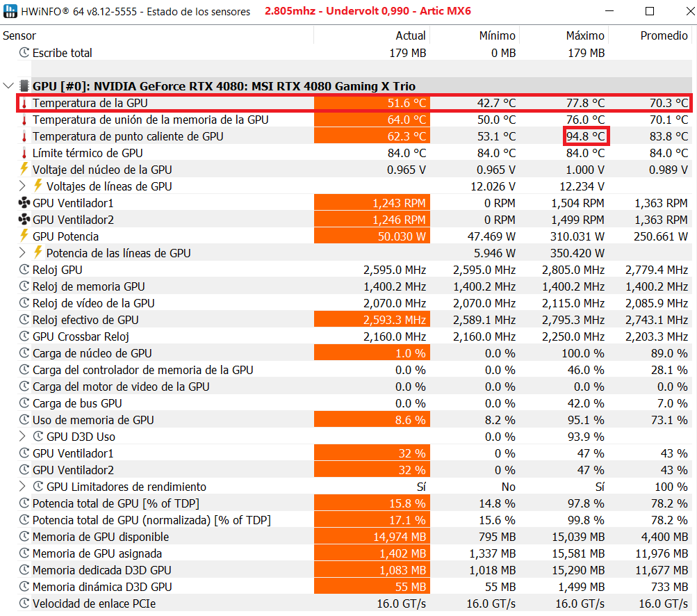The image size is (697, 616).
Task: Click the Promedio column header
Action: pos(650,35)
